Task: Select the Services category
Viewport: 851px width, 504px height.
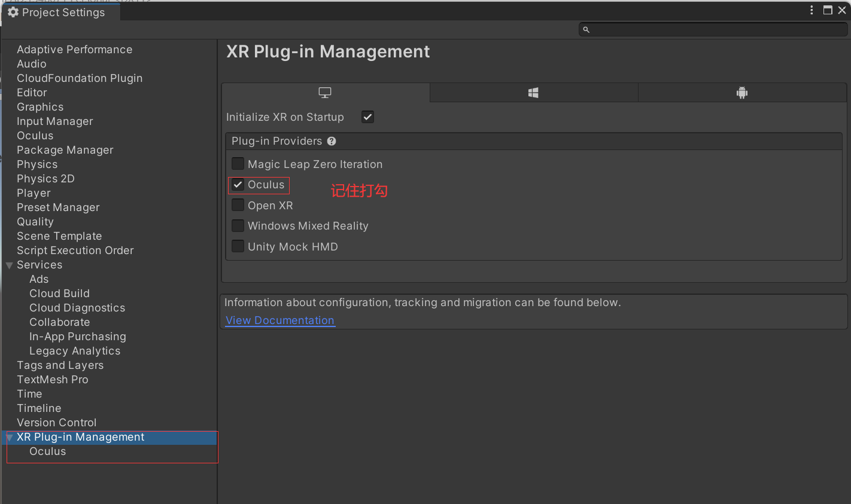Action: click(x=39, y=265)
